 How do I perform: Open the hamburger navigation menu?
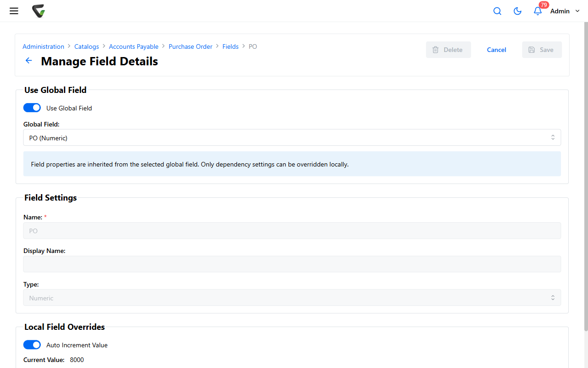pyautogui.click(x=14, y=11)
